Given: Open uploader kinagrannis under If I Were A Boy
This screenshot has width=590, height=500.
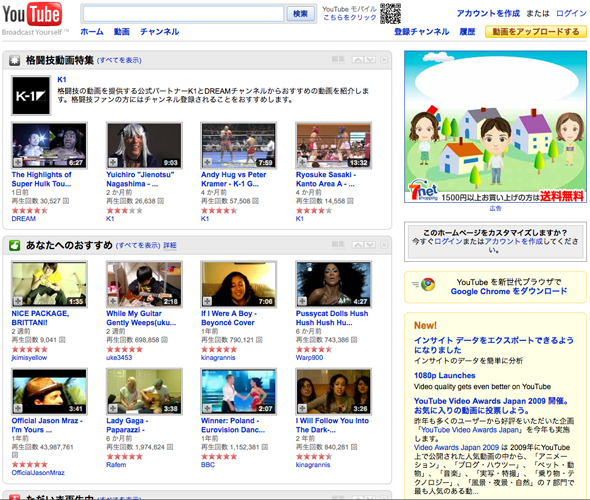Looking at the screenshot, I should tap(218, 357).
